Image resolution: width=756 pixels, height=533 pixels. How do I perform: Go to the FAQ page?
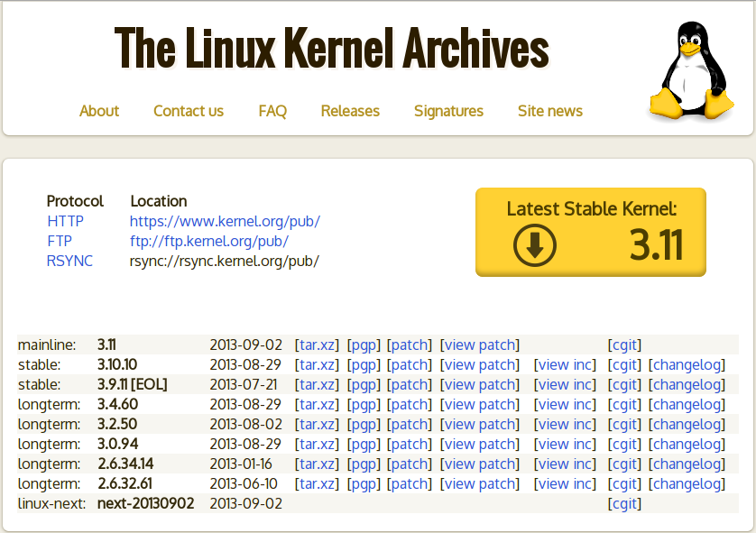tap(272, 111)
